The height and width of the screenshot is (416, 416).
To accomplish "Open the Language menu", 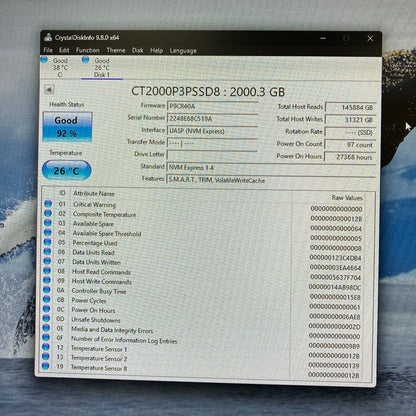I will 183,51.
